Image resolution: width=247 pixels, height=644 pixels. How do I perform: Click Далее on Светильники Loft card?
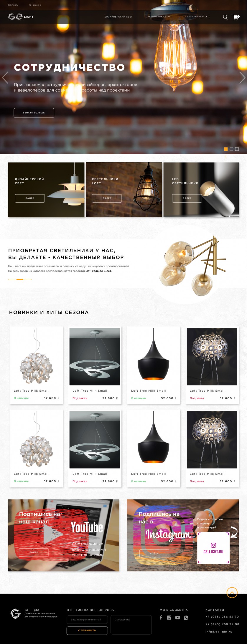click(107, 198)
